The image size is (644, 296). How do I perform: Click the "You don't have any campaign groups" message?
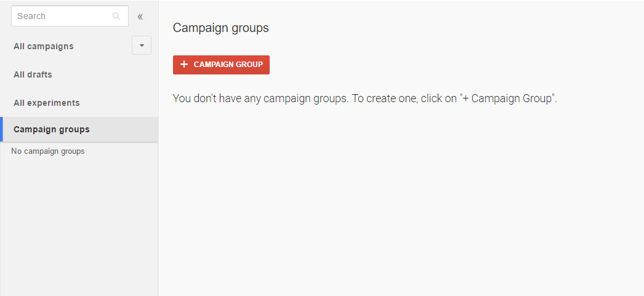[x=364, y=98]
